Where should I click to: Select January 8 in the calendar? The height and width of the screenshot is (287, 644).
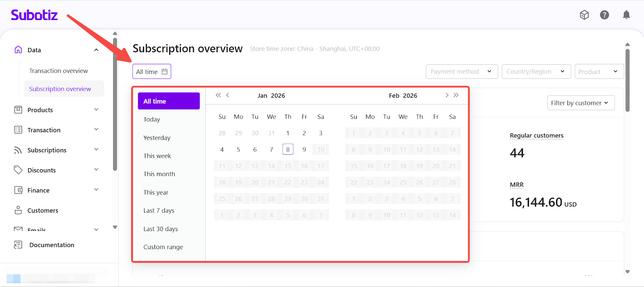point(288,150)
